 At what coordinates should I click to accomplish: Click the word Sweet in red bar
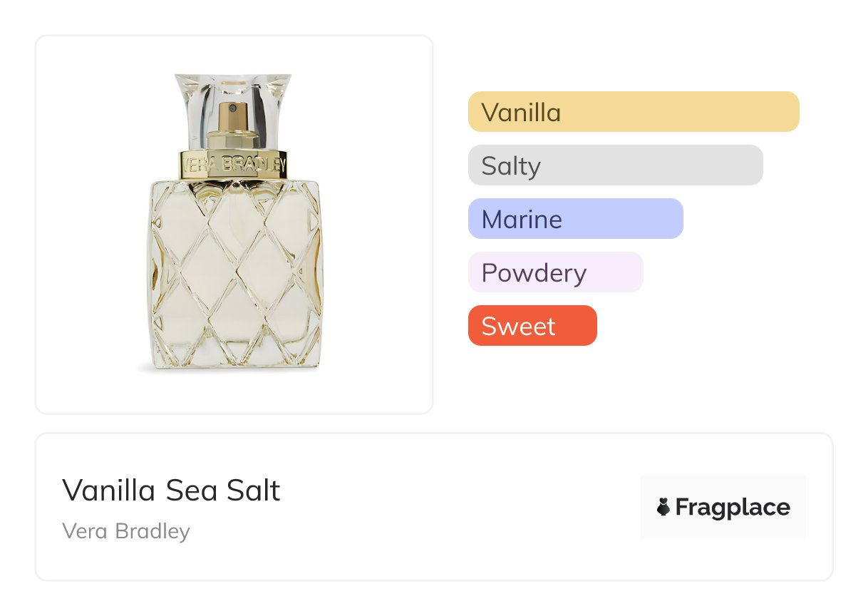click(x=518, y=326)
